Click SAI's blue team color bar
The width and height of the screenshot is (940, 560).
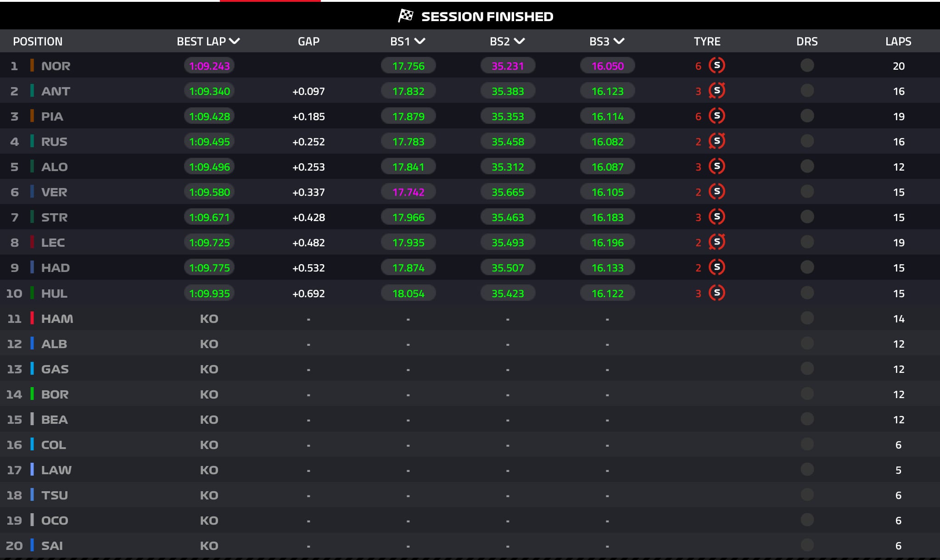pos(32,545)
